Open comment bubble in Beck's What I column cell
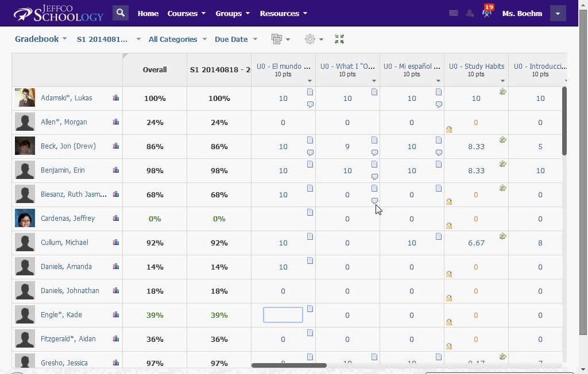This screenshot has width=588, height=374. (374, 153)
